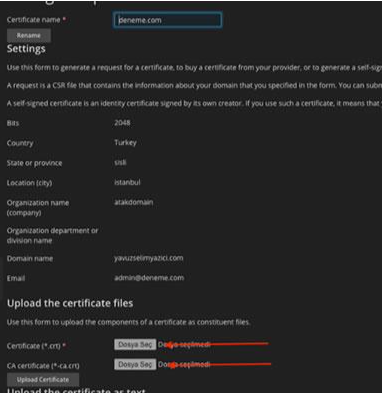Select the Country value Turkey
This screenshot has width=386, height=398.
(x=125, y=143)
